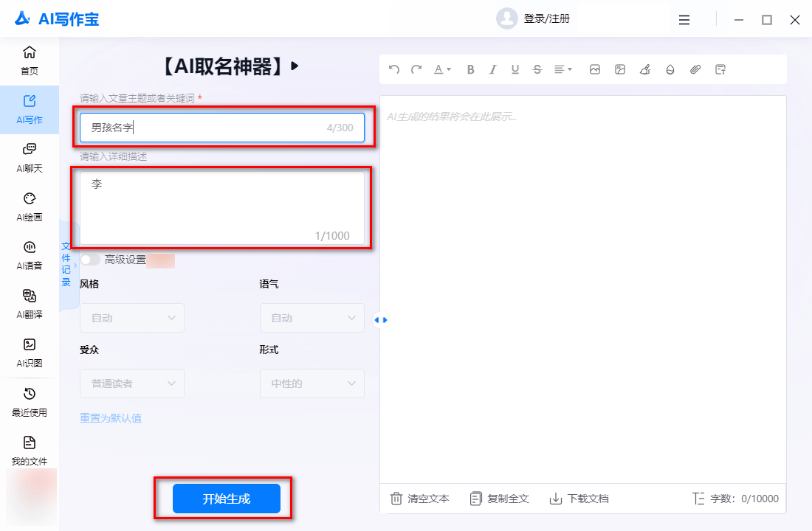The width and height of the screenshot is (812, 531).
Task: Open the font color picker dropdown
Action: point(442,69)
